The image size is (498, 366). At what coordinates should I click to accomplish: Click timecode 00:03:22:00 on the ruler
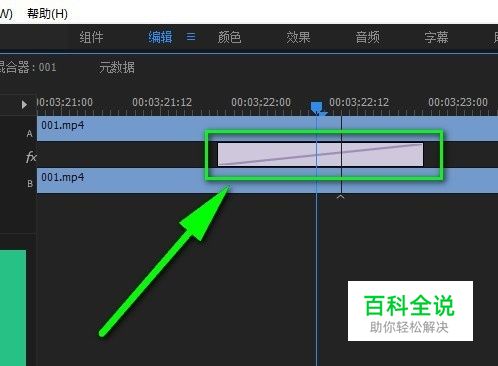(261, 102)
